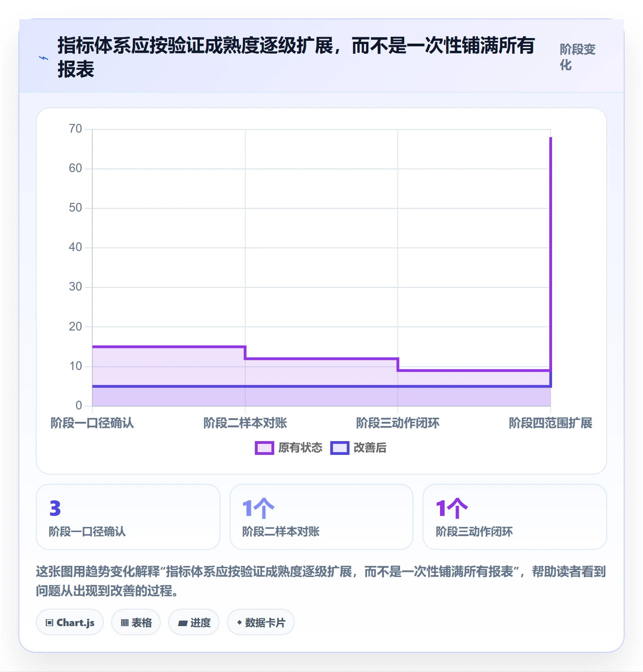Click the purple 1个 value in 阶段三动作闭环 card
643x672 pixels.
tap(451, 508)
